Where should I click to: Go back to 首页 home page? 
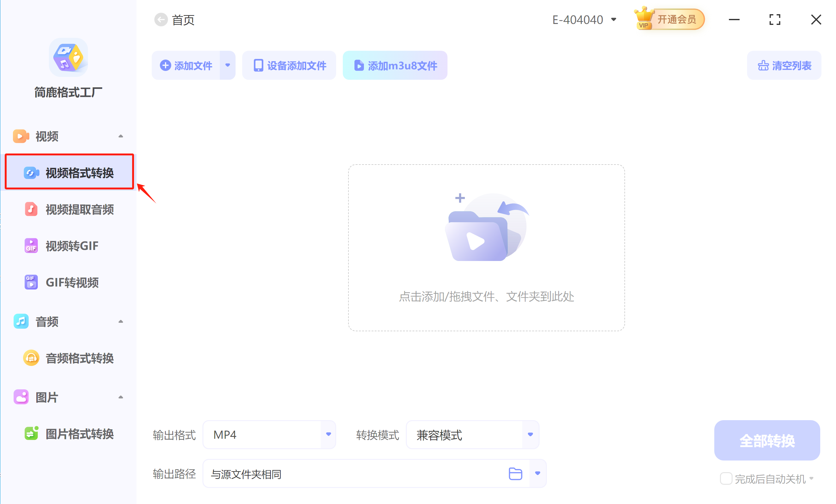pos(161,19)
